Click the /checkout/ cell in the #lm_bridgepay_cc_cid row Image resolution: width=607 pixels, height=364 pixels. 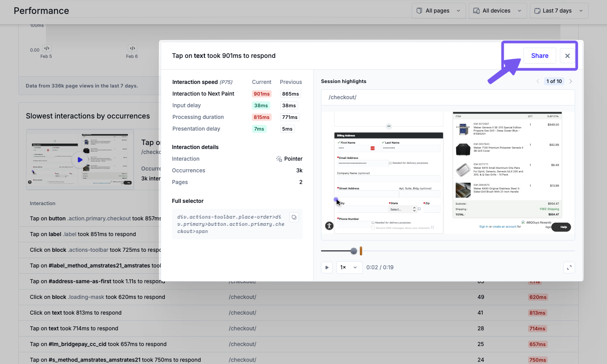[242, 344]
